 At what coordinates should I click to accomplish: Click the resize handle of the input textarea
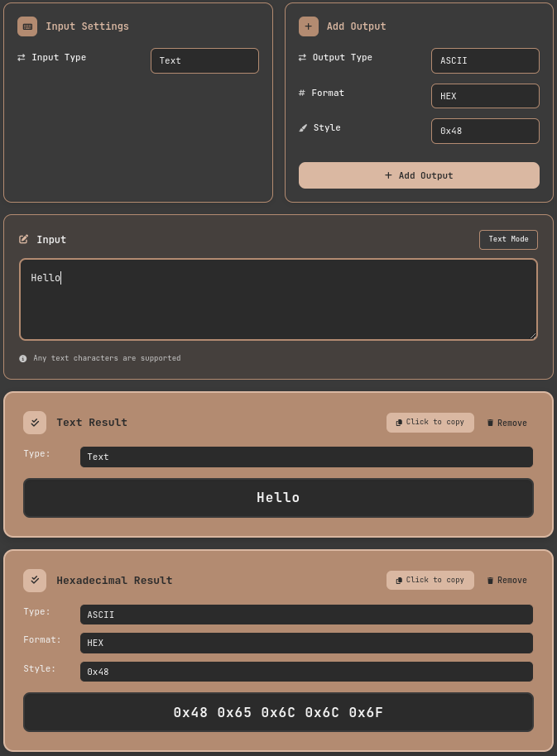click(533, 336)
